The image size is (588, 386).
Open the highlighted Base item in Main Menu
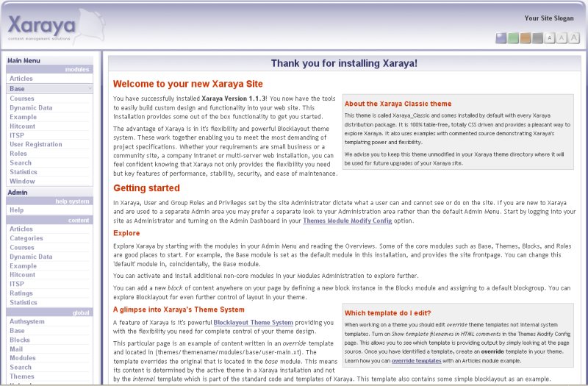click(49, 88)
